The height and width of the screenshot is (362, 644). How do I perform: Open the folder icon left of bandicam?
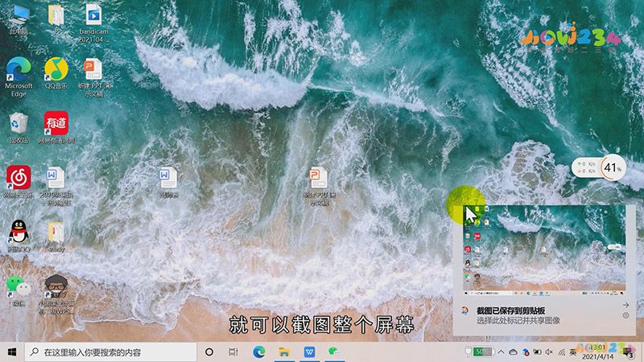[56, 19]
